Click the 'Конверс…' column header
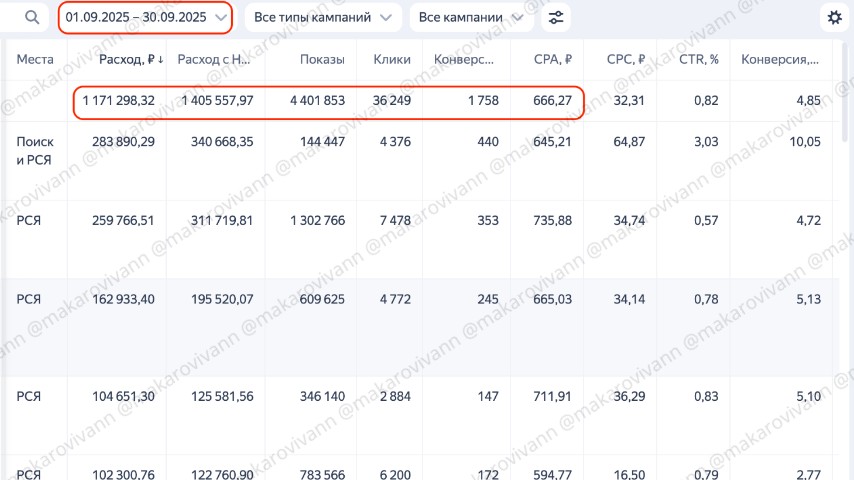854x480 pixels. tap(464, 60)
